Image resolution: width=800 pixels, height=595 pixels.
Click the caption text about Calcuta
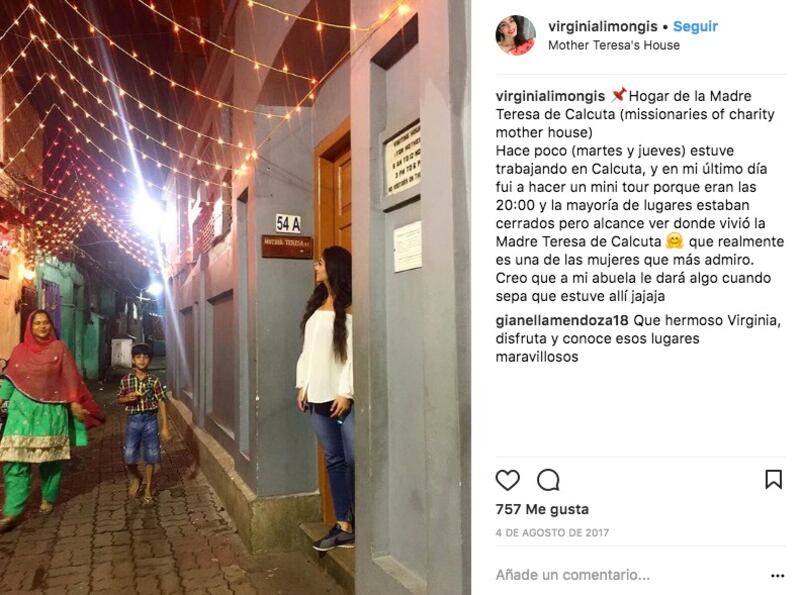(x=640, y=196)
